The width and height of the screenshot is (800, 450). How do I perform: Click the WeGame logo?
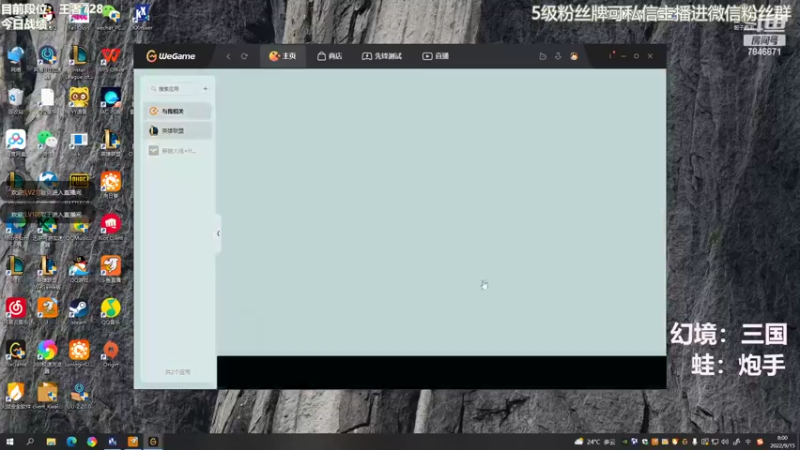(x=171, y=56)
